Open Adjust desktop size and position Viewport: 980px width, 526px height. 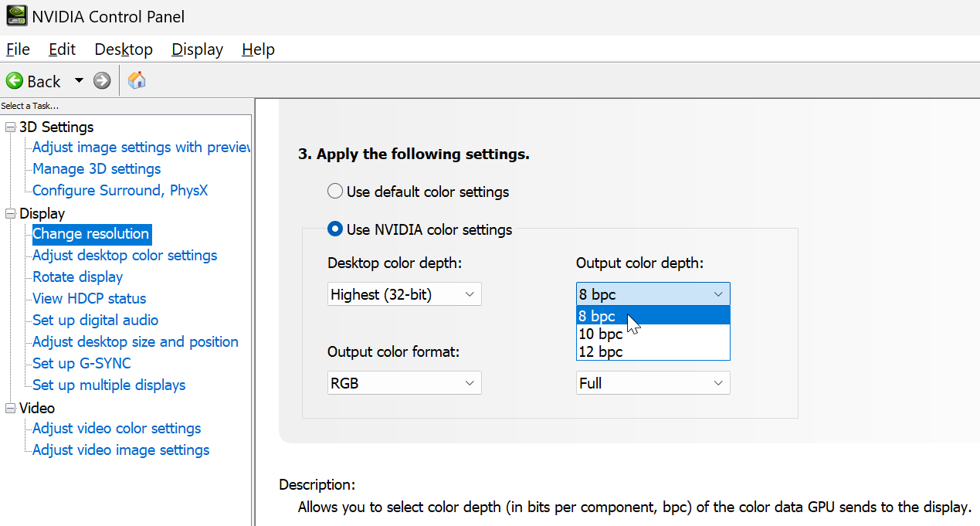point(135,341)
